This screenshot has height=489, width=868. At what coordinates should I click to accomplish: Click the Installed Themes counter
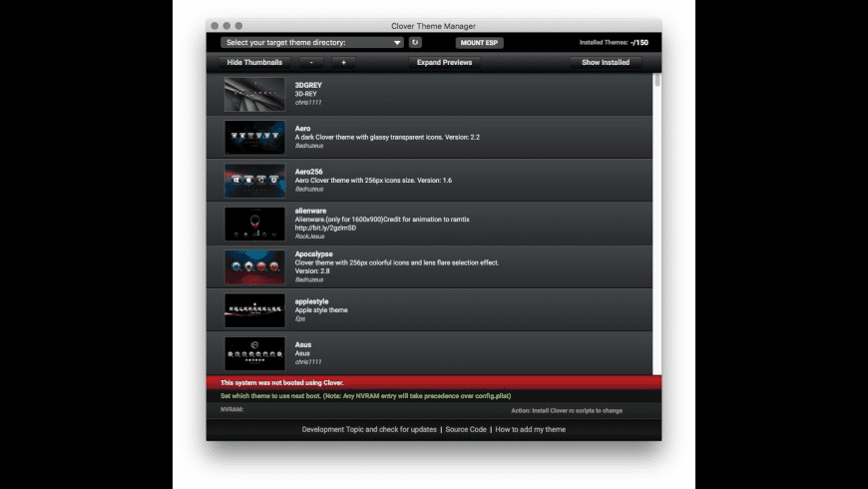614,43
